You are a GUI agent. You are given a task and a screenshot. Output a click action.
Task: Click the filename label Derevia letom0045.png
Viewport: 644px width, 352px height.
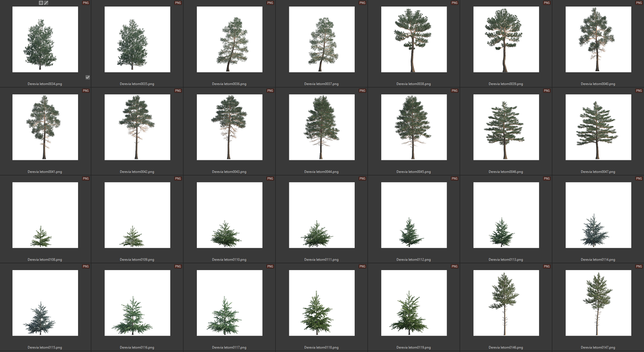pyautogui.click(x=413, y=171)
